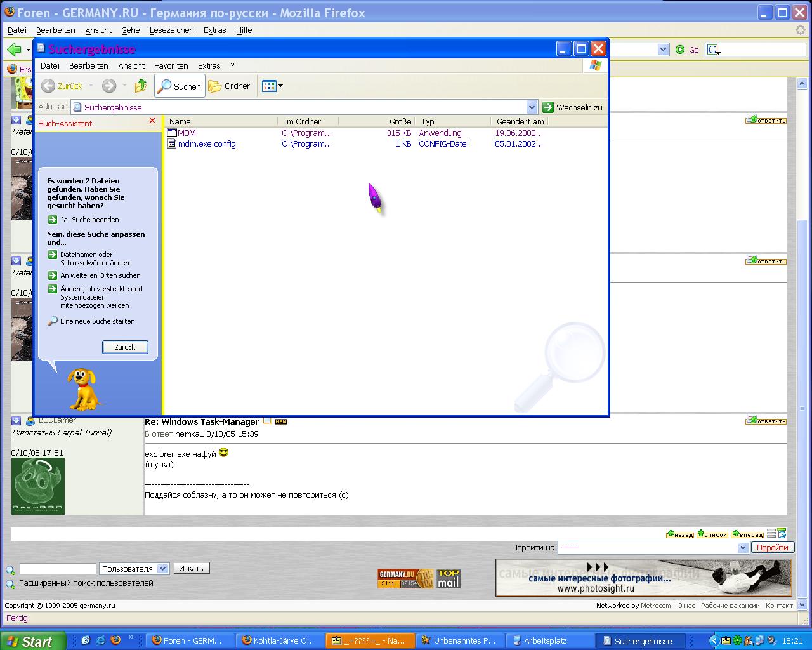Viewport: 812px width, 650px height.
Task: Select the MDM application file
Action: (x=187, y=133)
